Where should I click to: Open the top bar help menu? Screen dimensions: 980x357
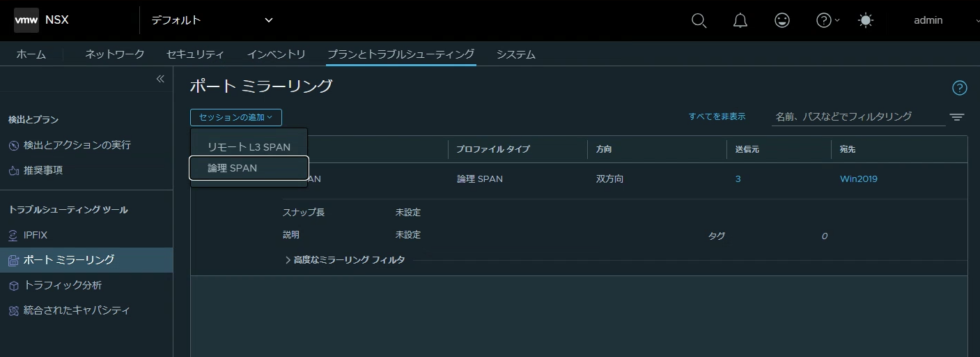[x=827, y=20]
